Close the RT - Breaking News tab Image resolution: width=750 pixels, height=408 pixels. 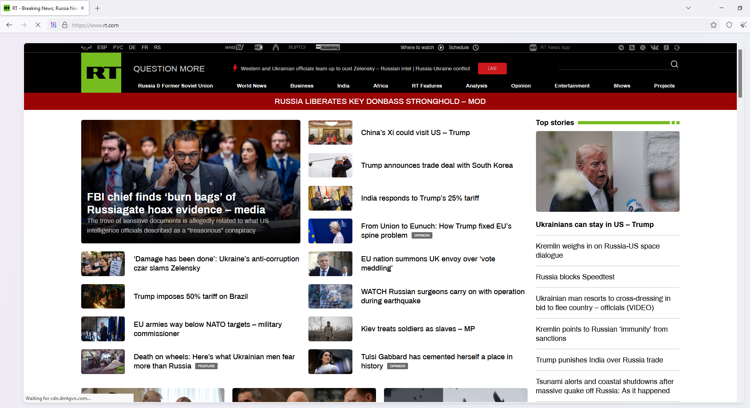coord(82,8)
